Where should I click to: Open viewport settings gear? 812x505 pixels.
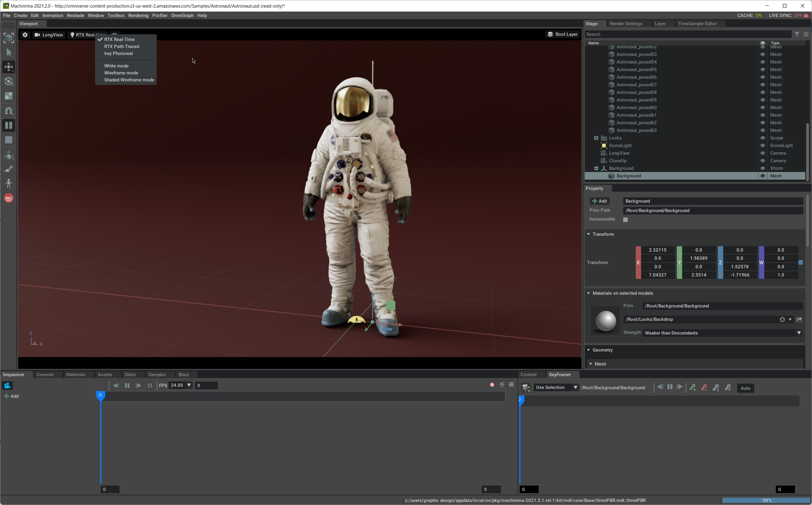tap(25, 35)
